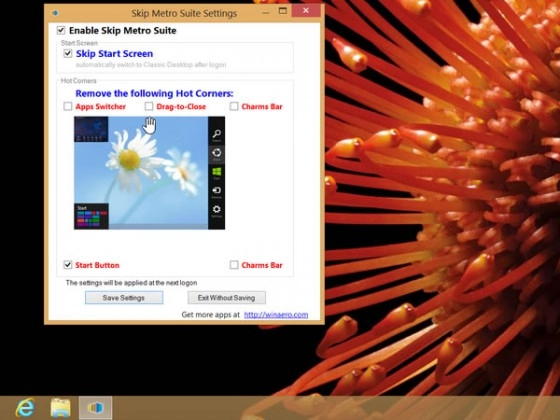Open the winaero.com link
Viewport: 560px width, 420px height.
[276, 315]
